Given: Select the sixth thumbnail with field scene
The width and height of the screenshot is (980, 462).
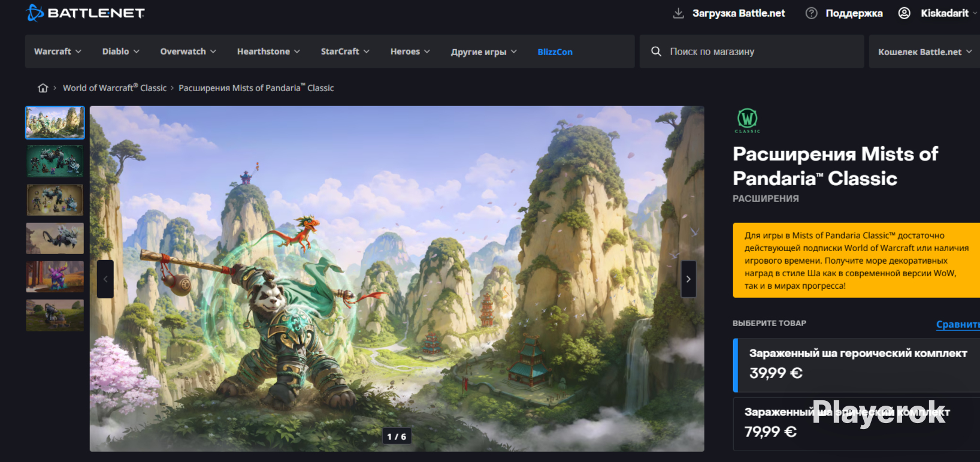Looking at the screenshot, I should [x=55, y=315].
